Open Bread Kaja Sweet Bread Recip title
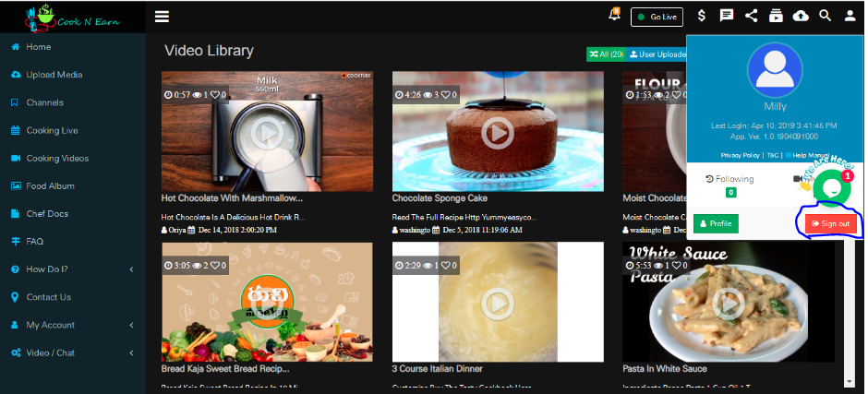 [x=225, y=368]
